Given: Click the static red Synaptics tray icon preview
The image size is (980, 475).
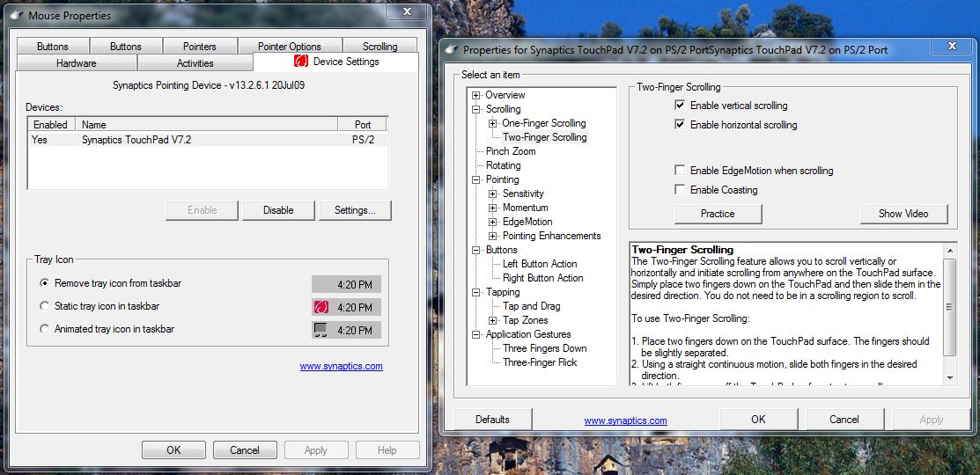Looking at the screenshot, I should (321, 307).
